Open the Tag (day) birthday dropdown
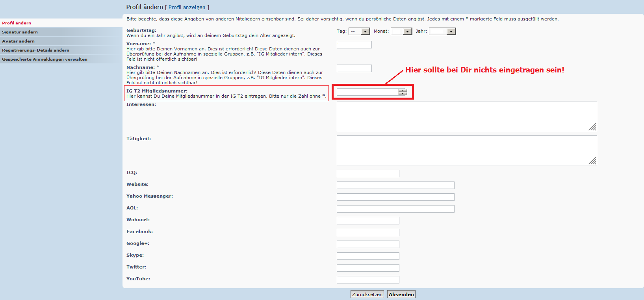 [359, 31]
